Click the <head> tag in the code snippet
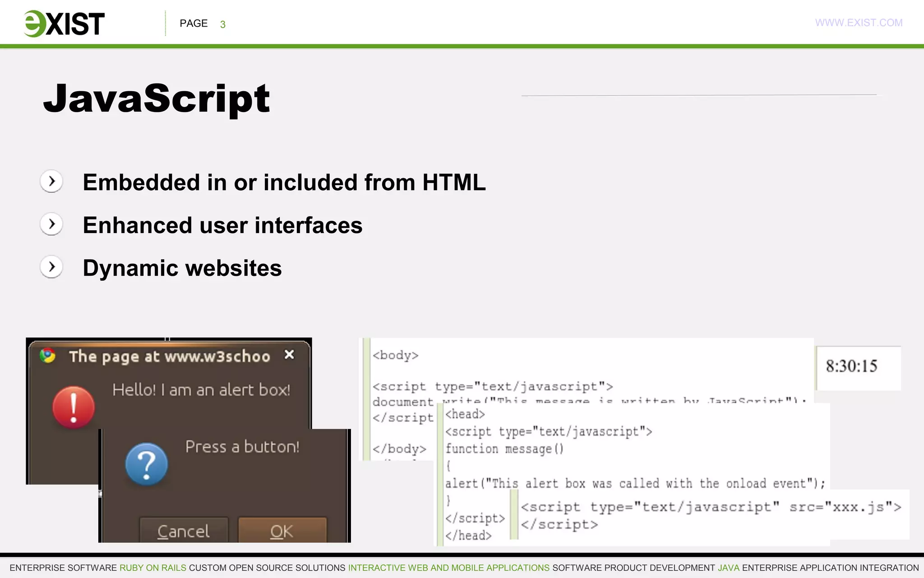Image resolution: width=924 pixels, height=578 pixels. pyautogui.click(x=465, y=414)
